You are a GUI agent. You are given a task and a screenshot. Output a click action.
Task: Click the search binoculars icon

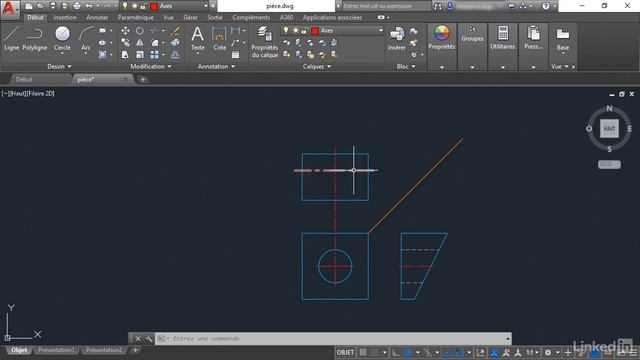coord(438,6)
